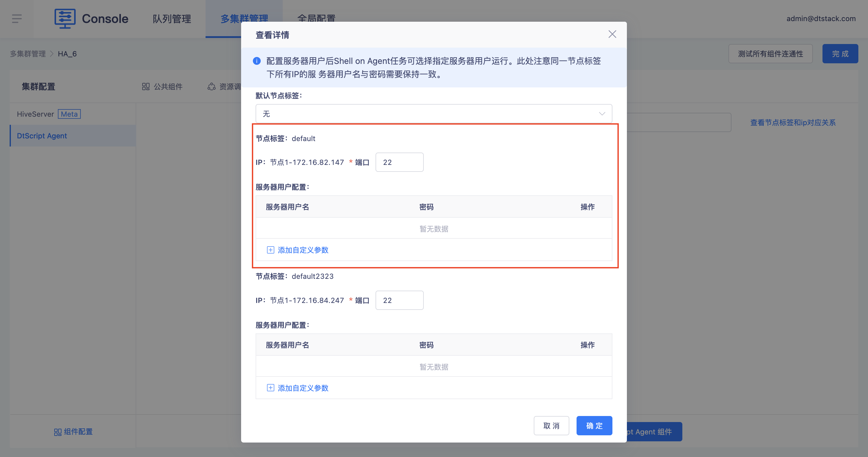
Task: Switch to 多集群管理 tab
Action: 244,19
